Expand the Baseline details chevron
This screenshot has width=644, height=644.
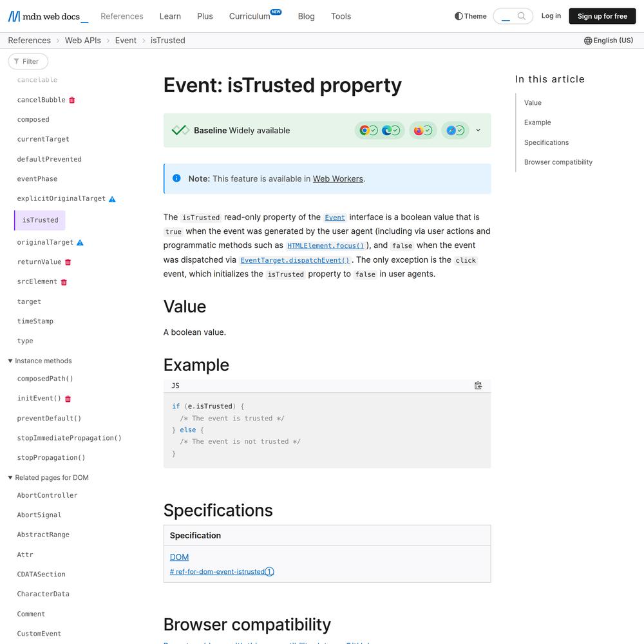pos(478,130)
